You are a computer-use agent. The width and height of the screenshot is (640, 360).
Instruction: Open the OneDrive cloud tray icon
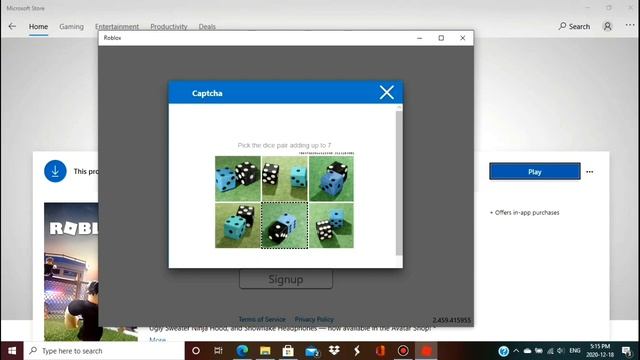(527, 351)
